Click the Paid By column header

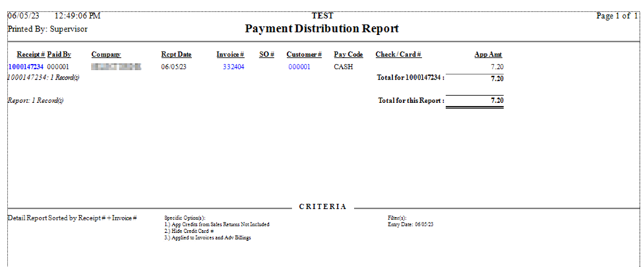(59, 55)
